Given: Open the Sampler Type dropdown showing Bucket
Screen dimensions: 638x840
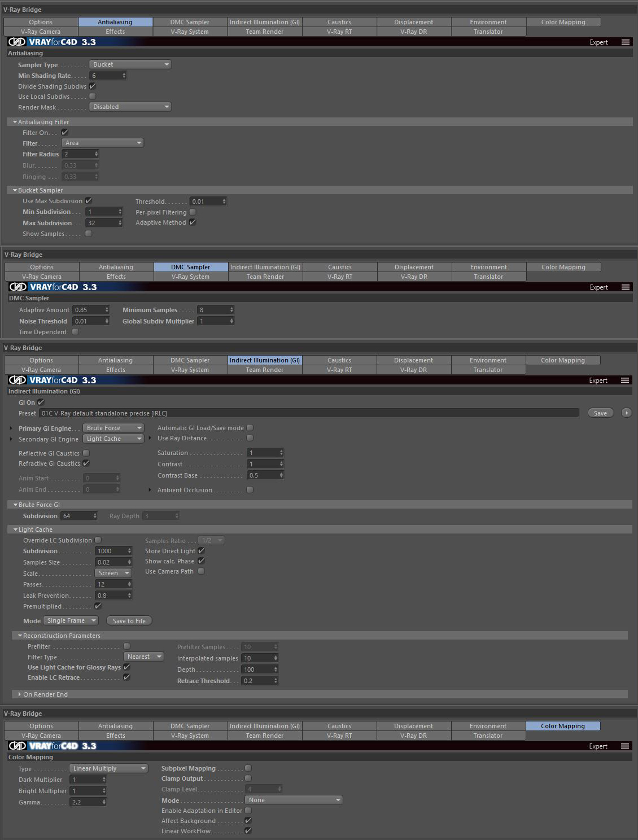Looking at the screenshot, I should coord(130,64).
